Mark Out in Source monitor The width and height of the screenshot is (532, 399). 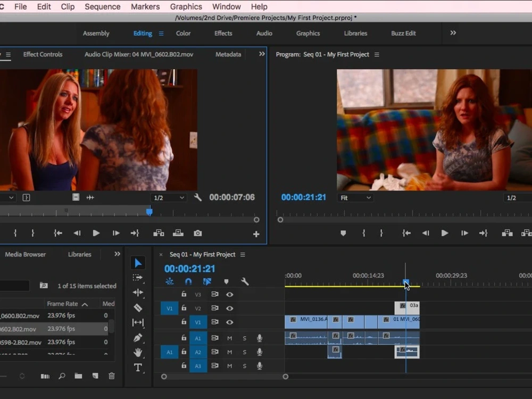[x=32, y=233]
